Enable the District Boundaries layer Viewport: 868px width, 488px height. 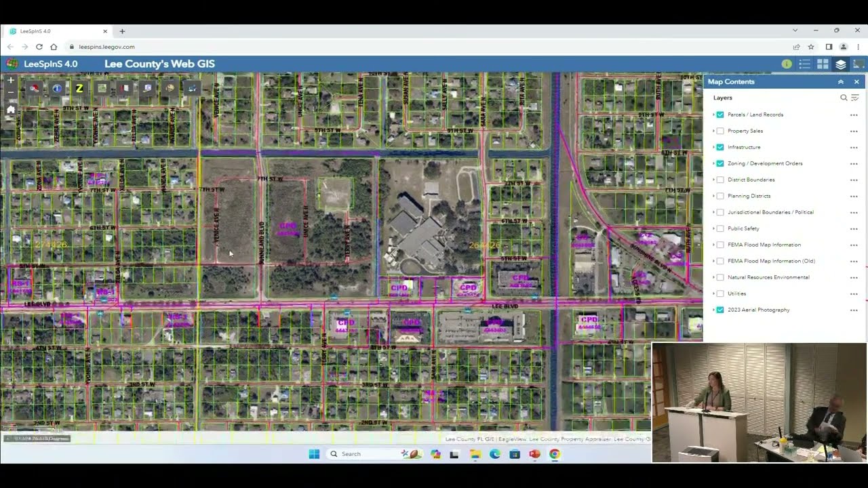720,180
